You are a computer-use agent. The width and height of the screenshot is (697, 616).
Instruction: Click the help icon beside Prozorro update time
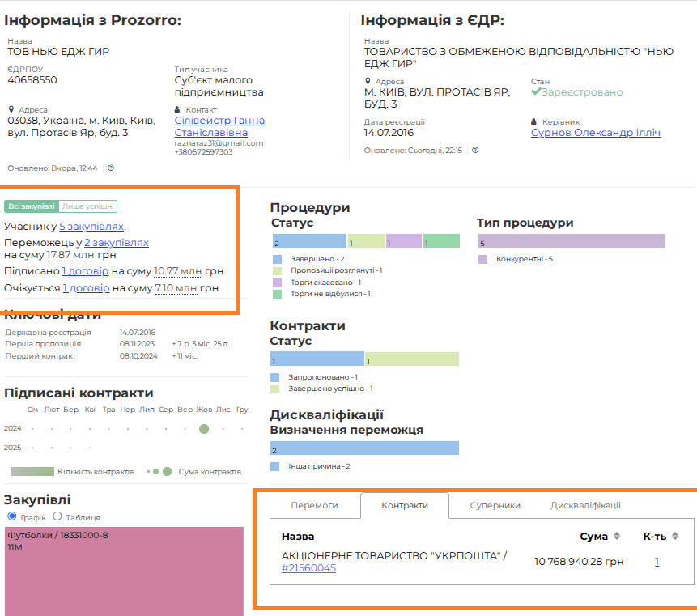[x=111, y=168]
